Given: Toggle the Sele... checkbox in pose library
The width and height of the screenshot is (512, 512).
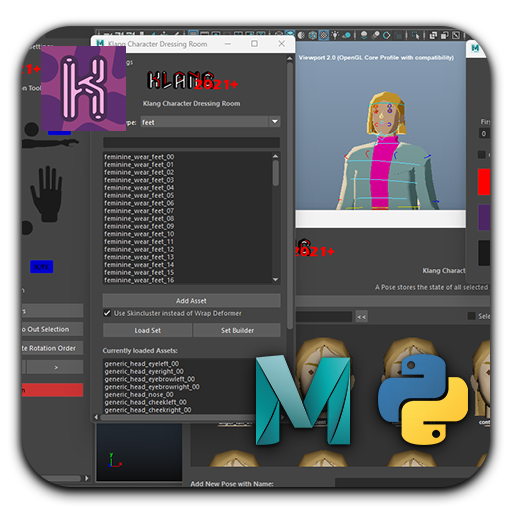Looking at the screenshot, I should tap(471, 316).
